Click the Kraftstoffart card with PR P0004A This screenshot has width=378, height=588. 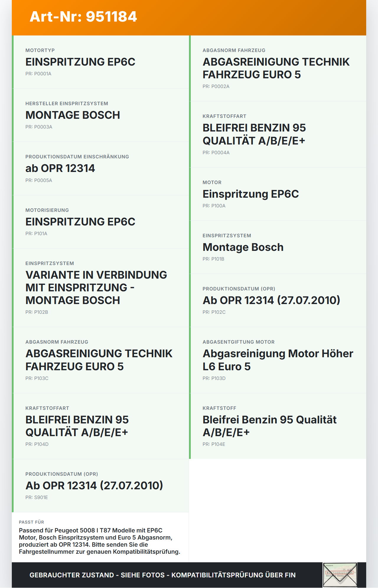278,134
